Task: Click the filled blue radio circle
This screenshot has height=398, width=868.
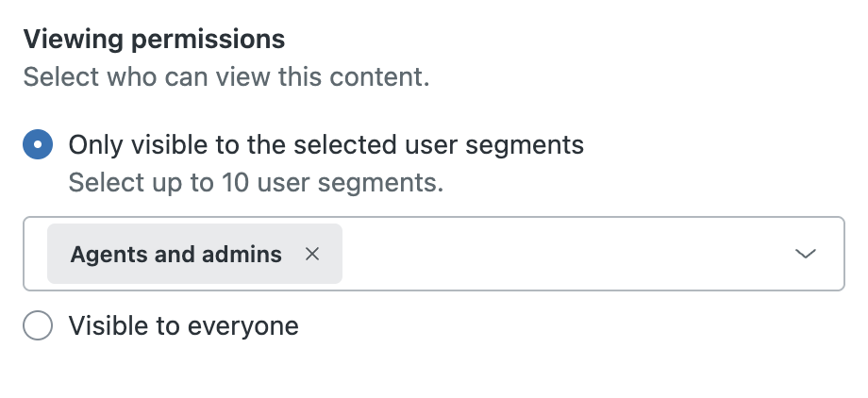Action: pos(38,145)
